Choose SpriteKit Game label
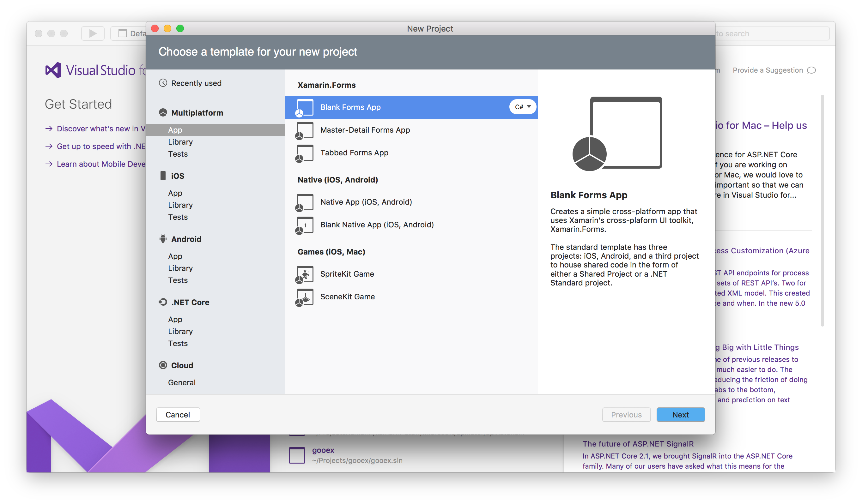The image size is (862, 504). [347, 274]
